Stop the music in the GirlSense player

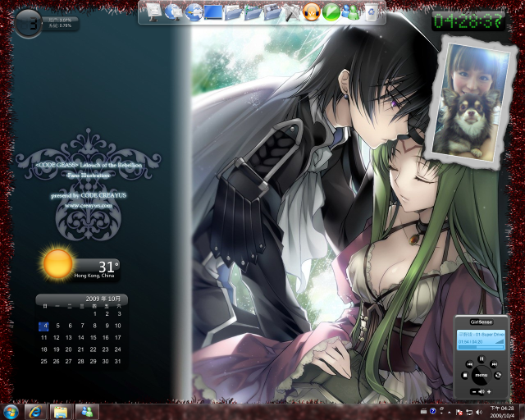tap(465, 375)
